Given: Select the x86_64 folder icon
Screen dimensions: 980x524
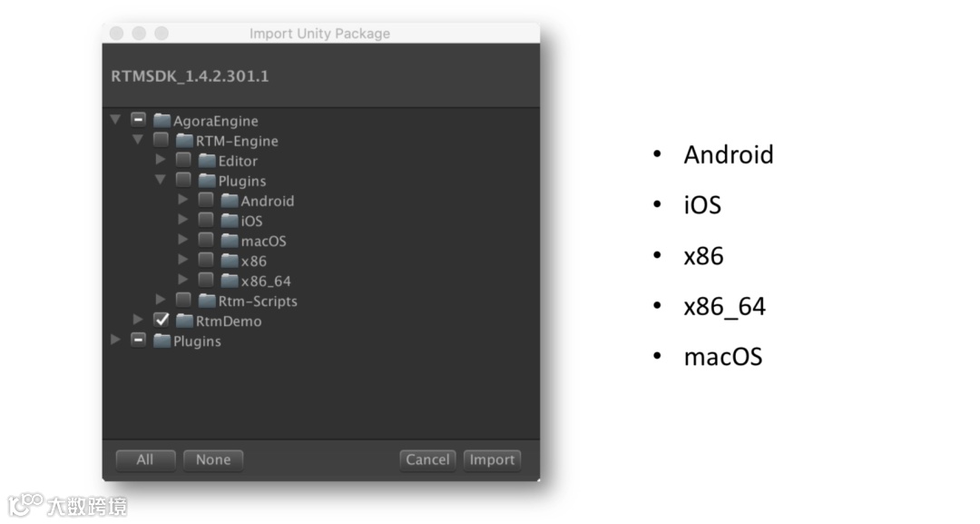Looking at the screenshot, I should coord(229,281).
